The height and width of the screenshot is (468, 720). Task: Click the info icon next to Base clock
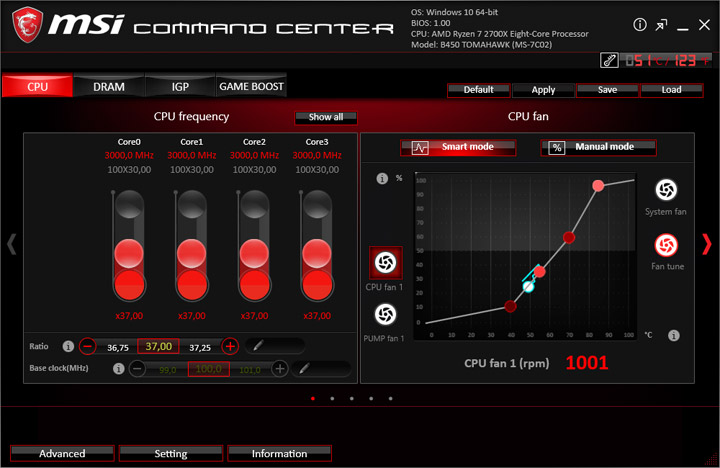click(x=118, y=368)
